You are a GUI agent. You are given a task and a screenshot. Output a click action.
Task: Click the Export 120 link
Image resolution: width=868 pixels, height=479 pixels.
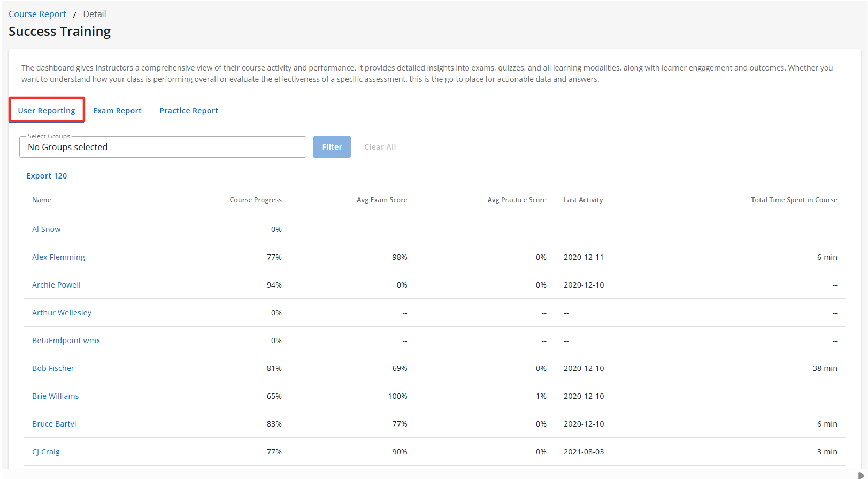coord(47,176)
